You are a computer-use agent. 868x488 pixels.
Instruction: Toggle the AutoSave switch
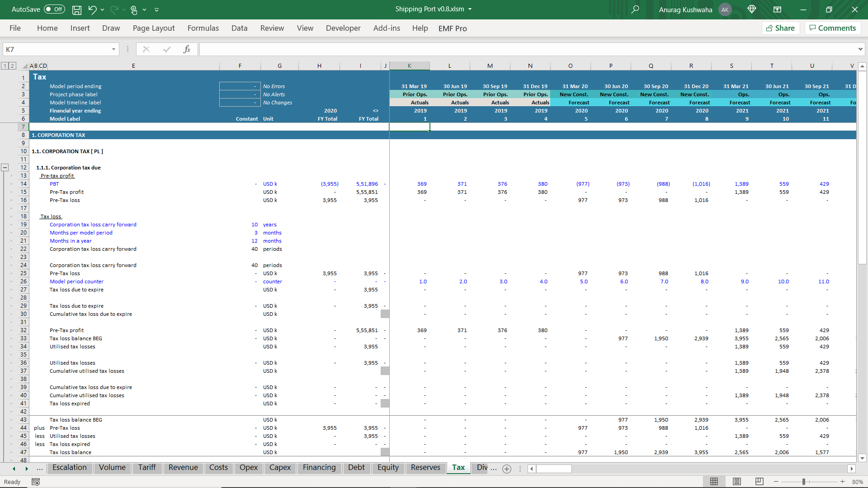click(x=54, y=9)
